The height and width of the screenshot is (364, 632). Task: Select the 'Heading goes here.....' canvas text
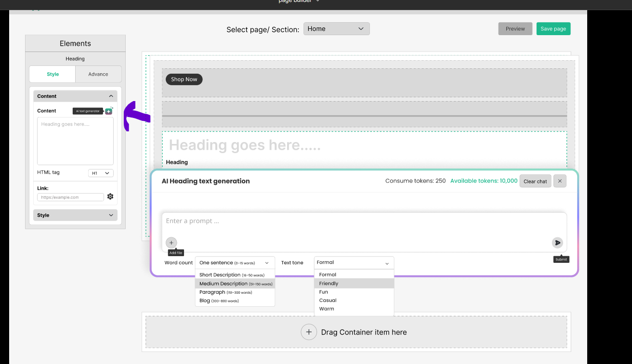[x=245, y=145]
